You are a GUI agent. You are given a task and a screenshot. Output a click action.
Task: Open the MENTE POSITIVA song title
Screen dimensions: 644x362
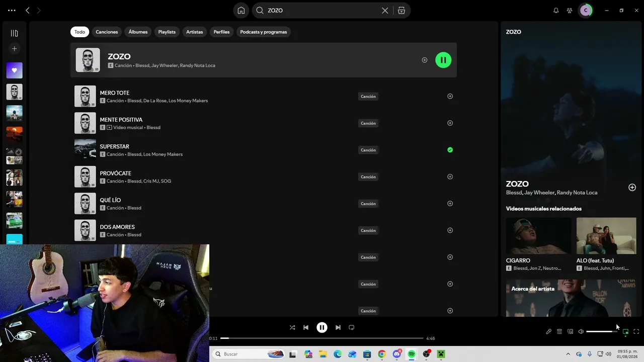121,120
